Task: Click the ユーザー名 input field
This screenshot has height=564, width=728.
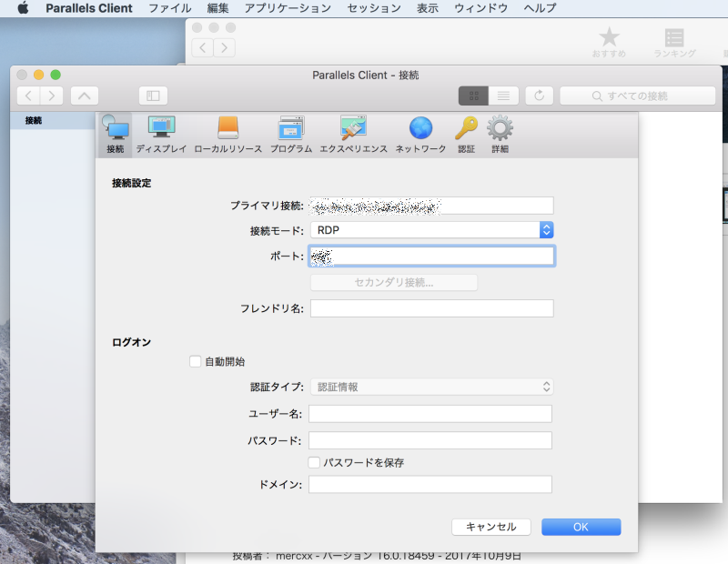Action: (430, 414)
